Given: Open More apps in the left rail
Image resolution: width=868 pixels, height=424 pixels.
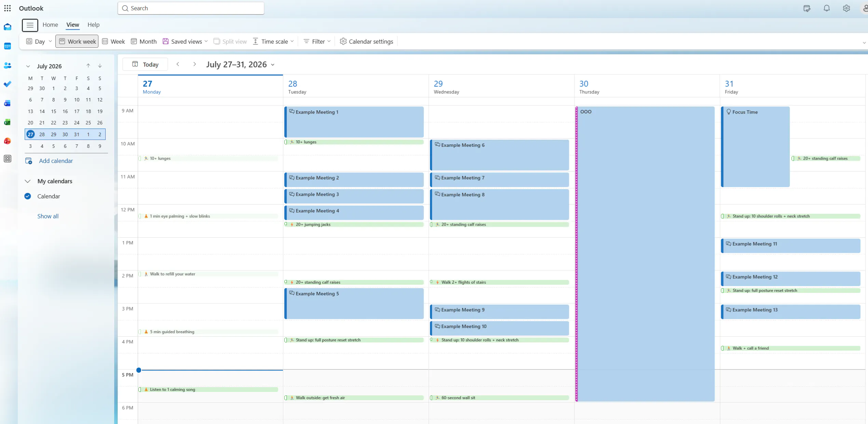Looking at the screenshot, I should tap(8, 159).
